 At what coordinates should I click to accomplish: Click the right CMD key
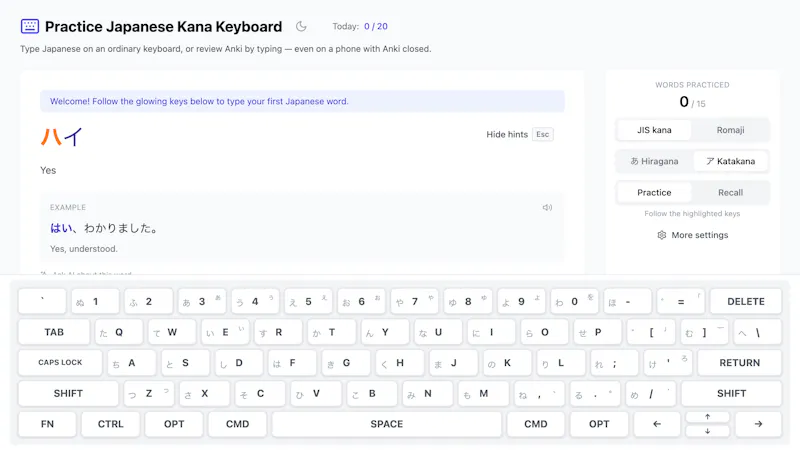tap(536, 423)
